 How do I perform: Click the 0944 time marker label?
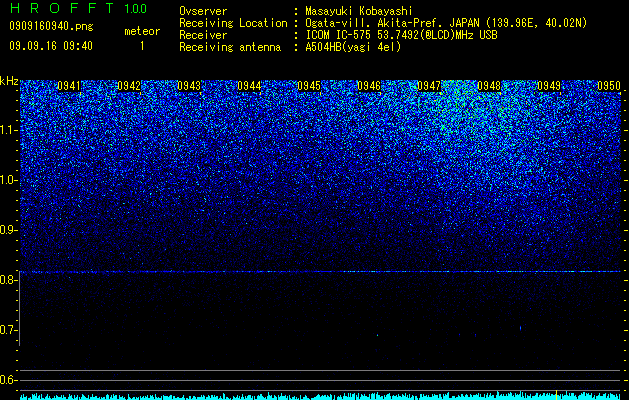click(249, 86)
